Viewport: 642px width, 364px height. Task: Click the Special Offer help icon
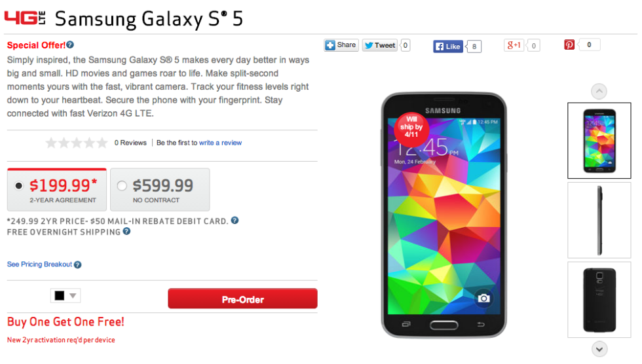click(x=70, y=45)
